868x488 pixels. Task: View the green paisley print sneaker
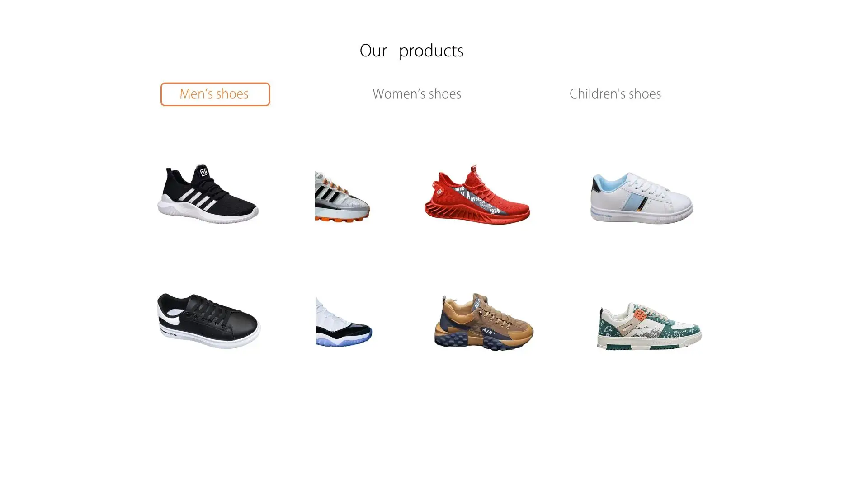[649, 326]
